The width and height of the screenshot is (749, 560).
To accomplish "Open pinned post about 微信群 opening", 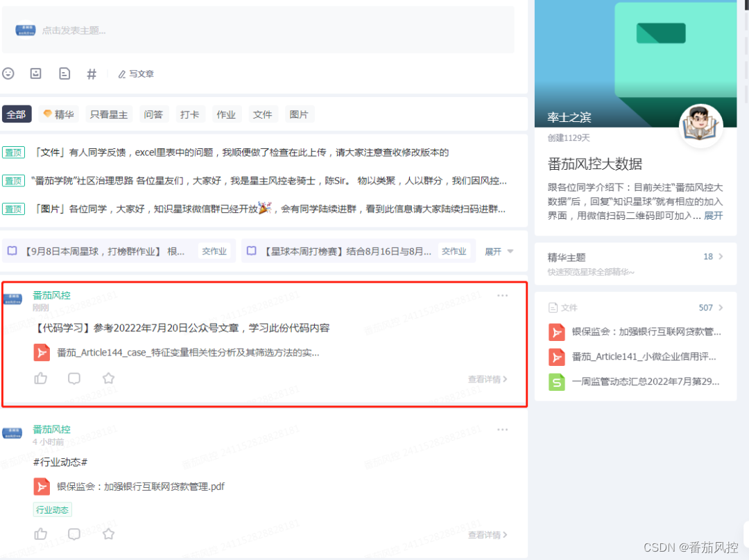I will [269, 209].
